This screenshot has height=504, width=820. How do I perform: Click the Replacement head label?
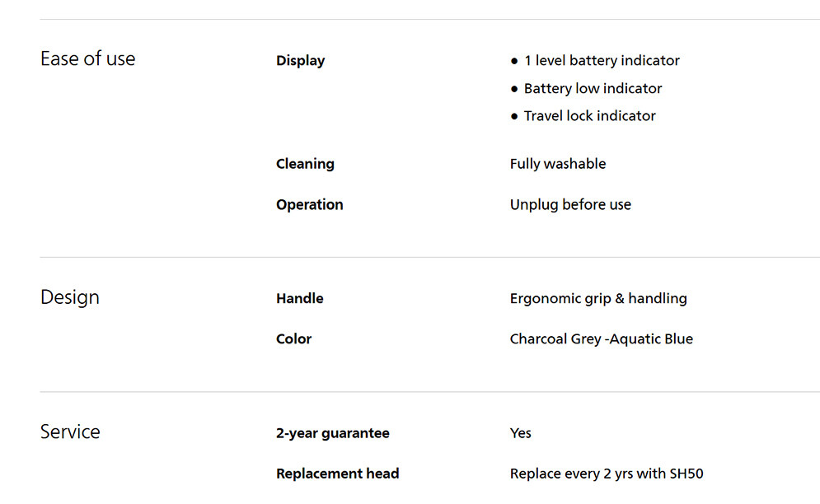click(x=337, y=474)
